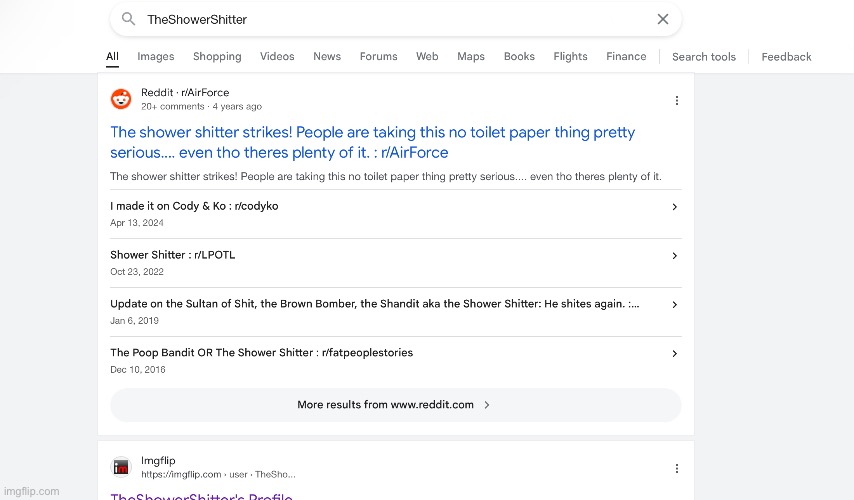Select the All tab
The width and height of the screenshot is (854, 500).
112,57
